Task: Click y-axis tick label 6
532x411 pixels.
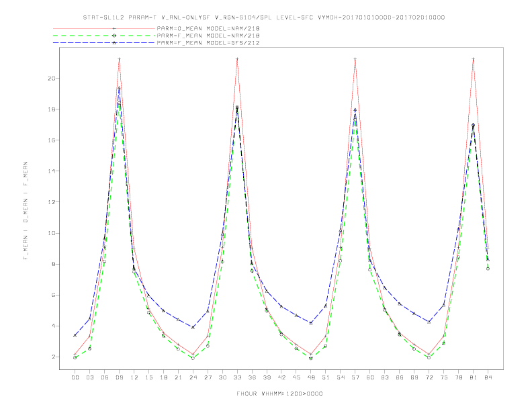Action: 54,295
